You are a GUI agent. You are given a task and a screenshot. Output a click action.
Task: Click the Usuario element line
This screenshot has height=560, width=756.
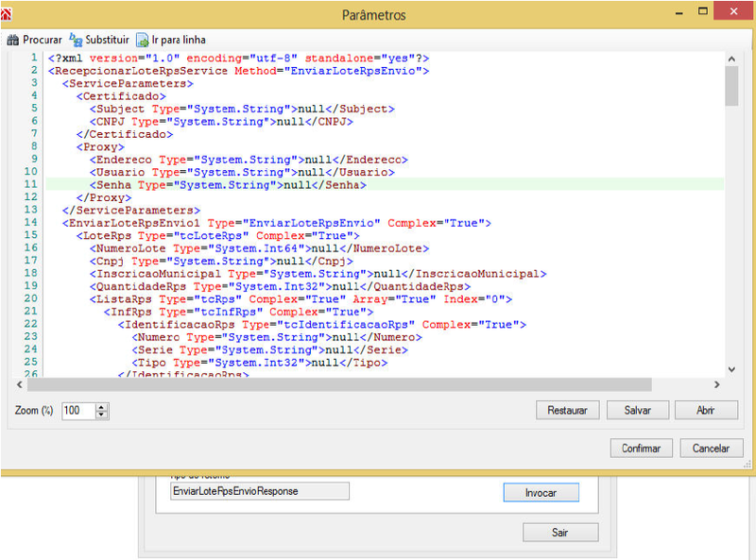[x=242, y=173]
